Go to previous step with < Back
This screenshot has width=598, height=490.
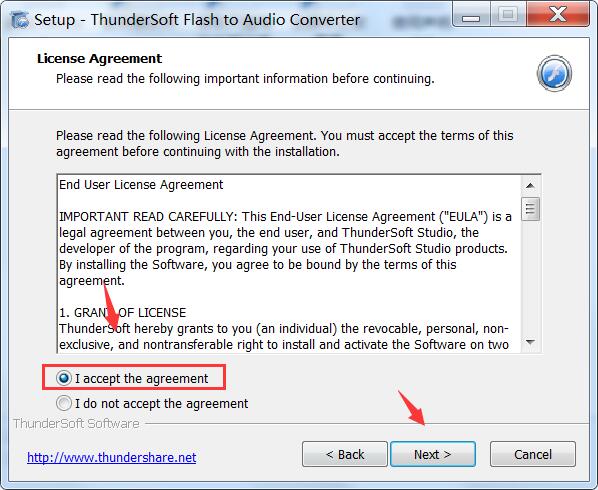click(345, 454)
